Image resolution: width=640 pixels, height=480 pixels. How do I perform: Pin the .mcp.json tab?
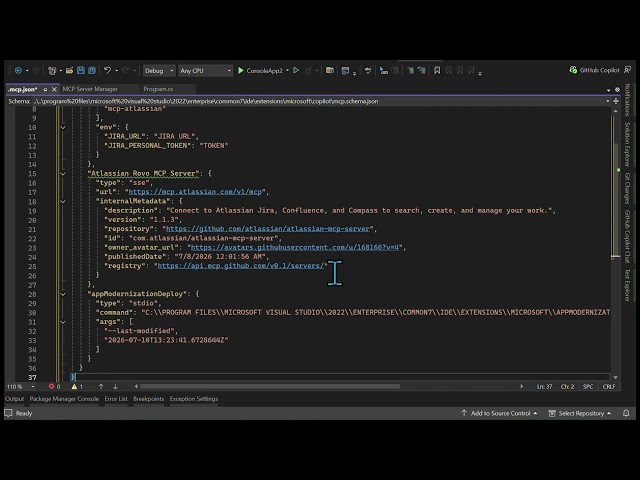tap(45, 89)
